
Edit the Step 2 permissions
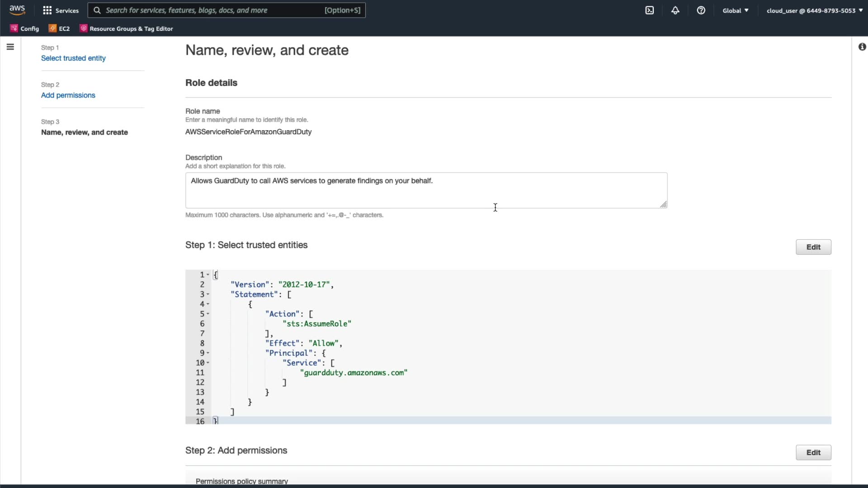click(813, 452)
